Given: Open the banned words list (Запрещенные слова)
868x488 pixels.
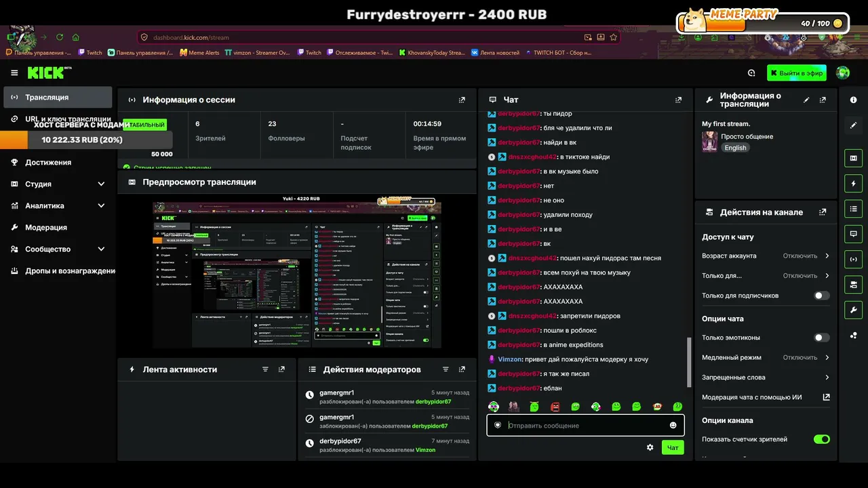Looking at the screenshot, I should tap(766, 378).
